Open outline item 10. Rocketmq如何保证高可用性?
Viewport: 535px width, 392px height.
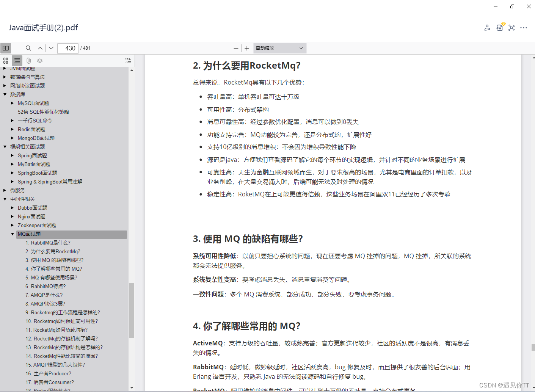[x=61, y=321]
